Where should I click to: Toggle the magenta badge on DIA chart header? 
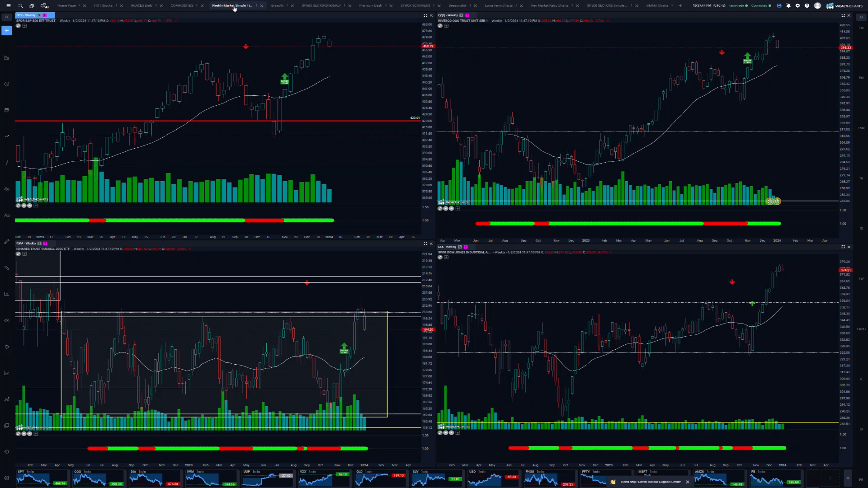(x=466, y=247)
